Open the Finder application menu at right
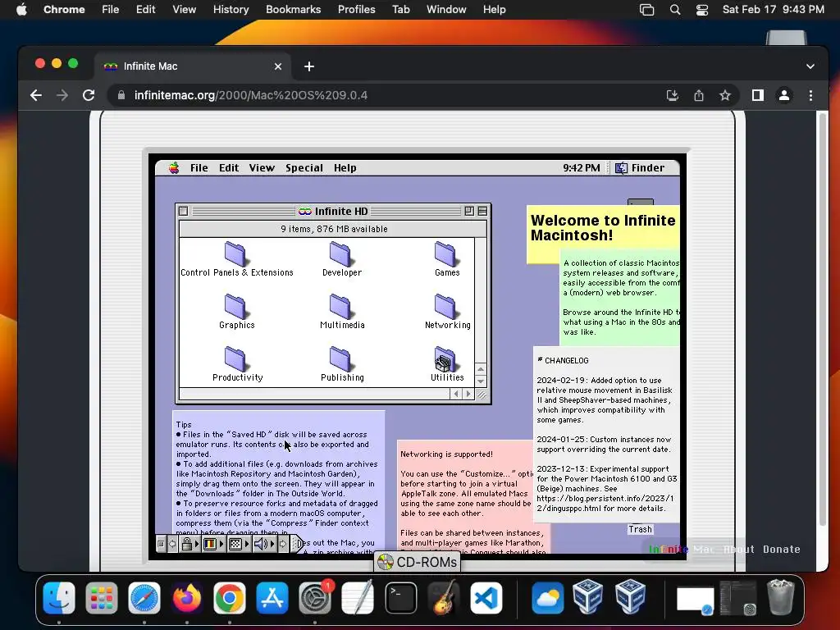The height and width of the screenshot is (630, 840). tap(640, 167)
